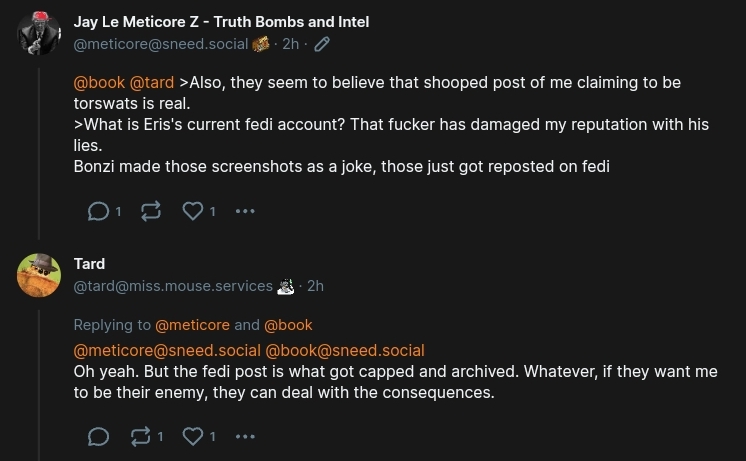
Task: Click the 2h timestamp on Tard's post
Action: 315,286
